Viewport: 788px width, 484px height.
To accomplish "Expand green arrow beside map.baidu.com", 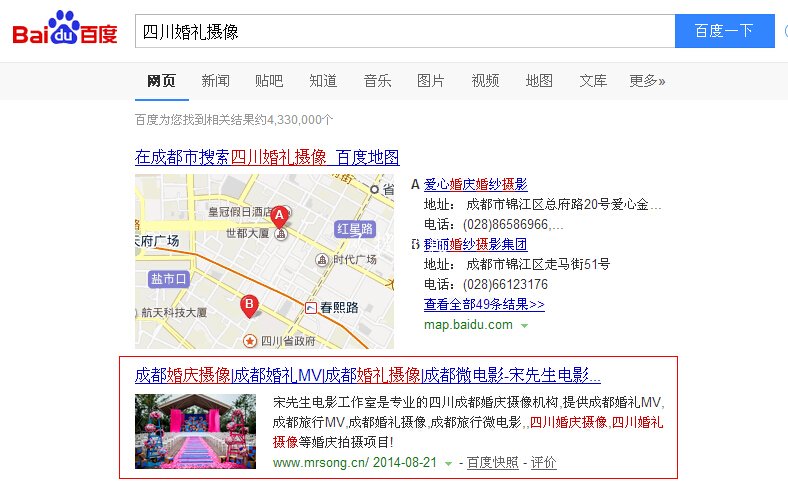I will (524, 325).
